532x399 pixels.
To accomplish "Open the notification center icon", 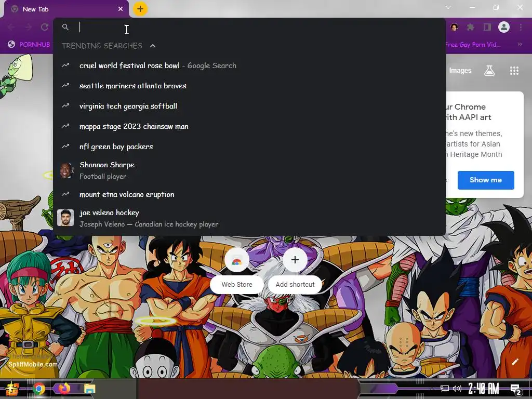I will (x=516, y=390).
